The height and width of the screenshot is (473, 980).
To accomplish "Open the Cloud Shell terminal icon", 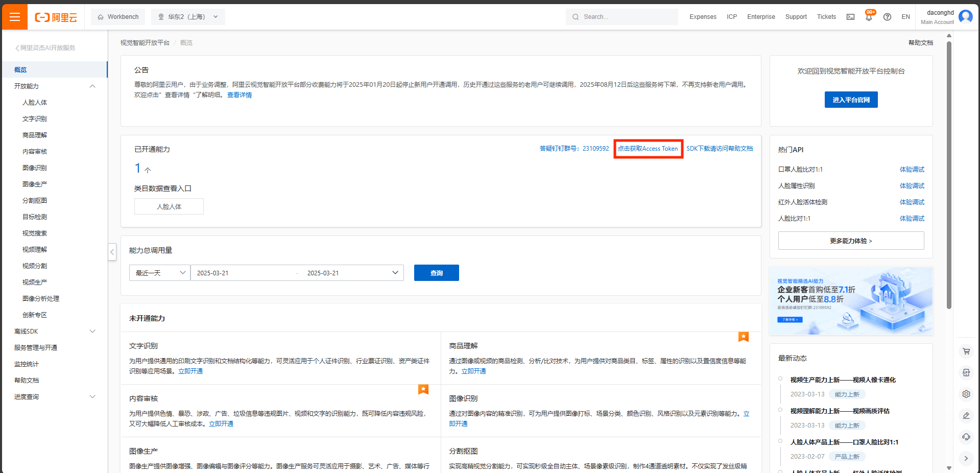I will [850, 16].
